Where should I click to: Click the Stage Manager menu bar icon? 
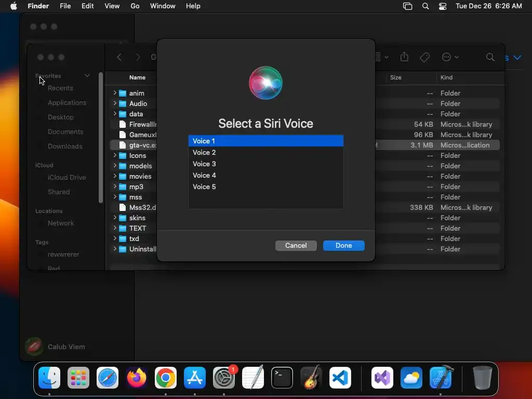pyautogui.click(x=407, y=6)
